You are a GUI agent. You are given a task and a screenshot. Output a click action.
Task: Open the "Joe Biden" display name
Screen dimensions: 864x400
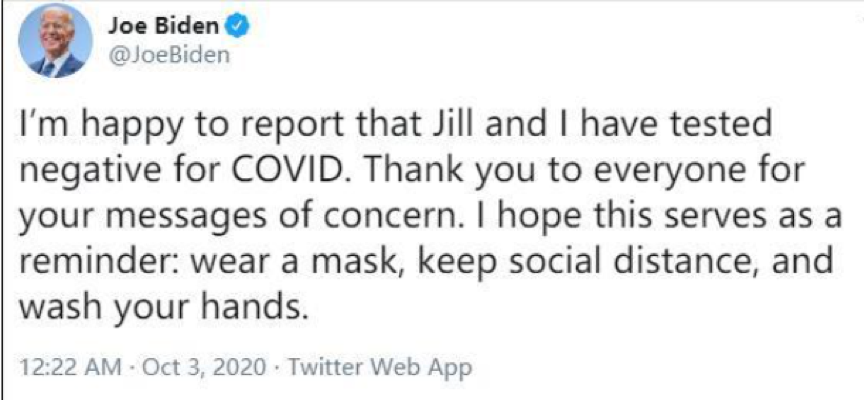[x=171, y=28]
